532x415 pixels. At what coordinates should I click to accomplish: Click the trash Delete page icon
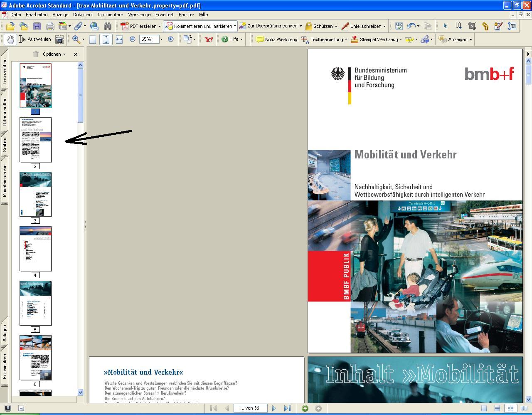click(x=36, y=54)
